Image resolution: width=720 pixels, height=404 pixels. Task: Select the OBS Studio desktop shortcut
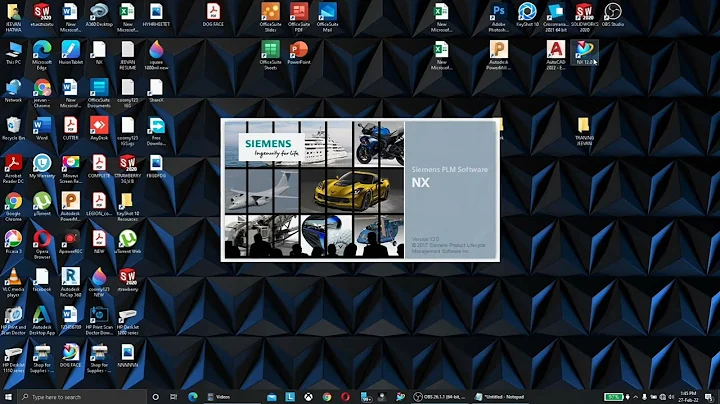pos(613,15)
